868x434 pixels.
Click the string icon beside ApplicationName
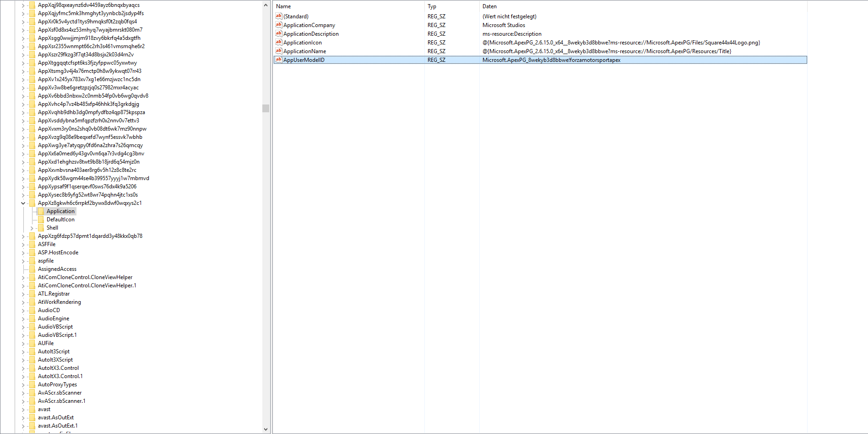(x=278, y=51)
